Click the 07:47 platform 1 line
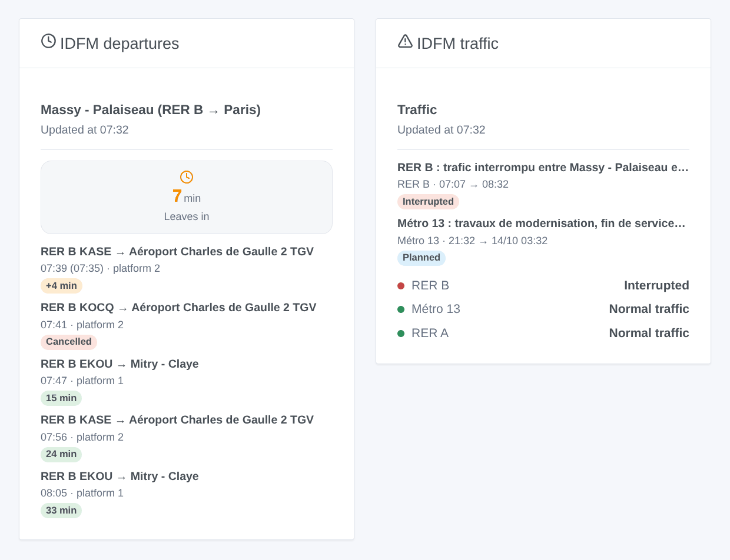This screenshot has width=730, height=560. tap(82, 381)
